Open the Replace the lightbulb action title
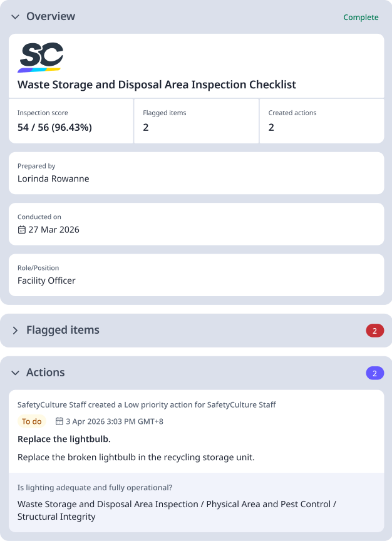The height and width of the screenshot is (541, 392). [x=64, y=439]
